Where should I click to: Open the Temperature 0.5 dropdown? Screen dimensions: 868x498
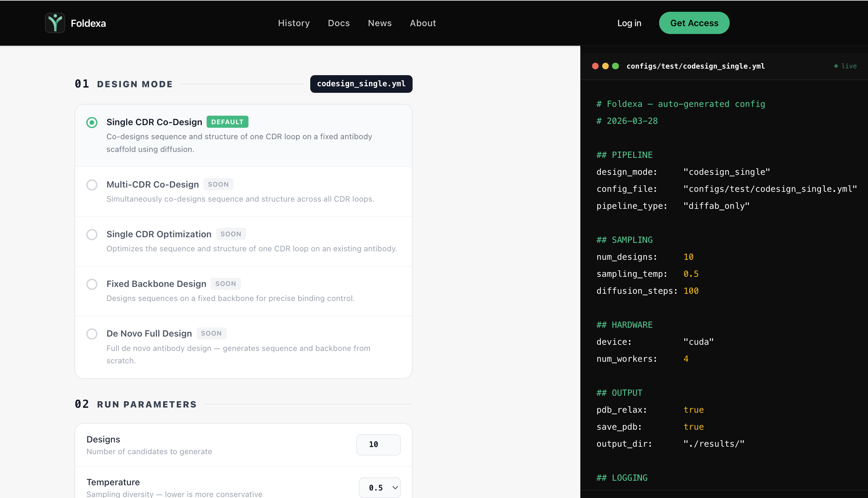[x=380, y=488]
